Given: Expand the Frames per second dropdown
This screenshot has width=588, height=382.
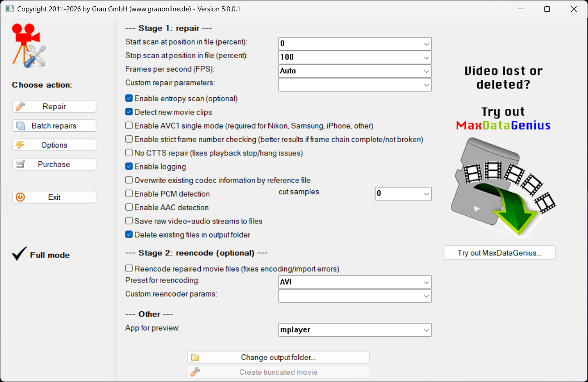Looking at the screenshot, I should tap(426, 71).
